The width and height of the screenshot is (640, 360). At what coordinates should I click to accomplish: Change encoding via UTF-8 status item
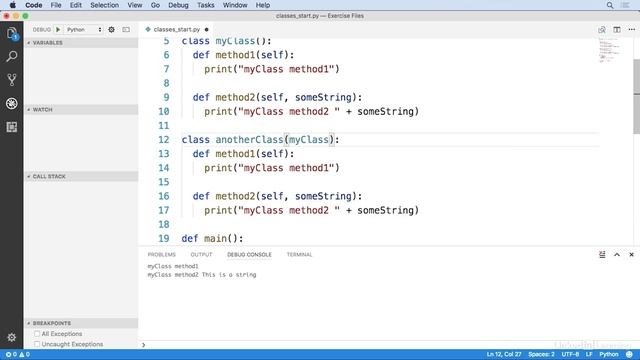pos(570,354)
